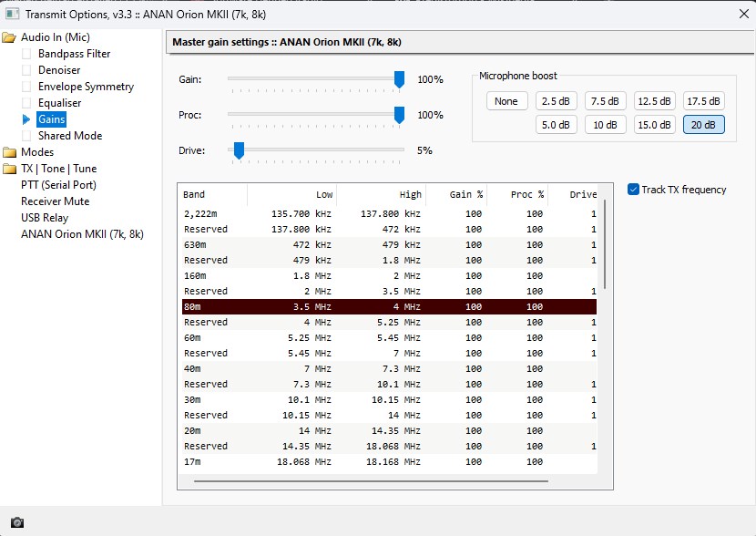Click the Proc slider thumb
Screen dimensions: 756x536
click(x=399, y=115)
